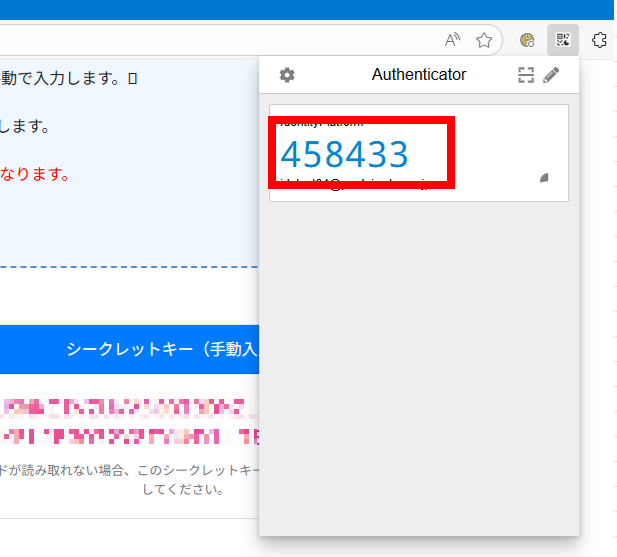Add page to favorites with star icon
Viewport: 617px width, 557px height.
click(x=484, y=41)
